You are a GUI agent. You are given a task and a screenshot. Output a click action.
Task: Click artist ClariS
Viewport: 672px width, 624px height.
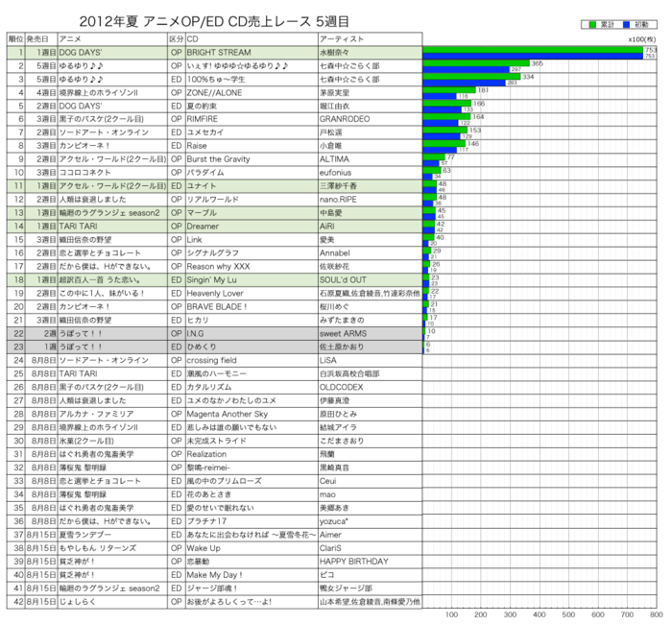371,548
